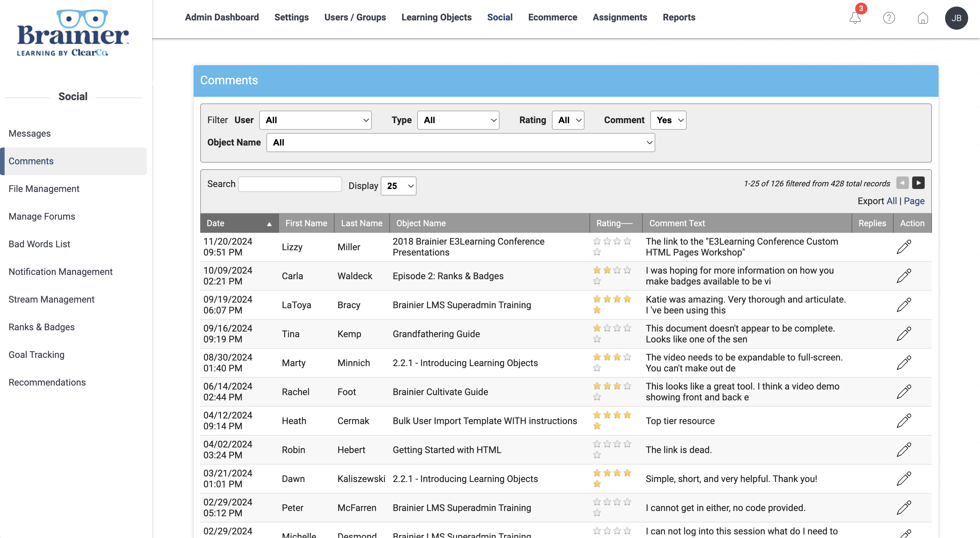Click Carla Waldeck's star rating

tap(612, 276)
